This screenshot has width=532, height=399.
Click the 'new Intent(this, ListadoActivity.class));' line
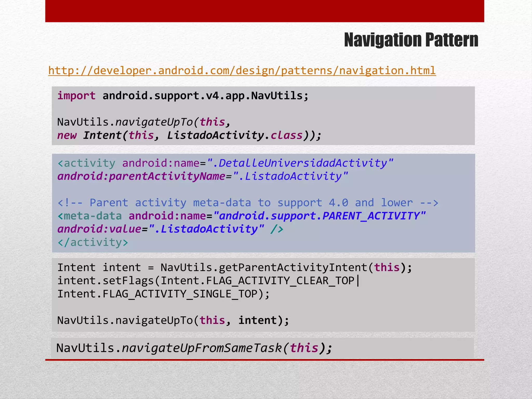coord(189,135)
